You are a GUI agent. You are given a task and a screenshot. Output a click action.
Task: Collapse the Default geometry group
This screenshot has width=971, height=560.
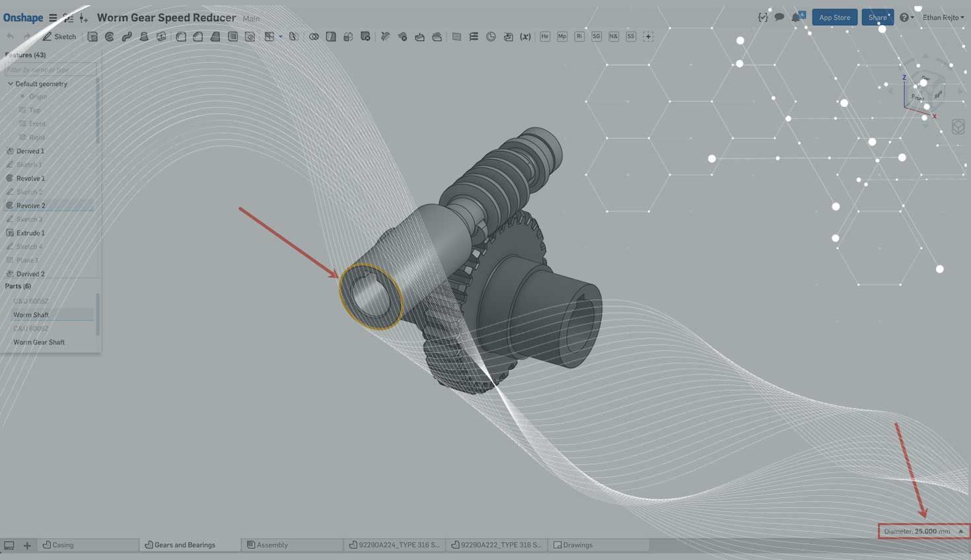click(11, 84)
